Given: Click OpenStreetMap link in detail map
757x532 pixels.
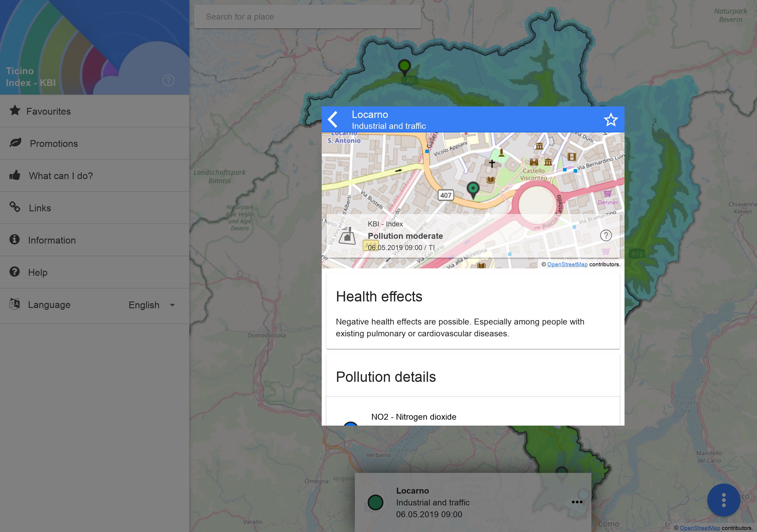Looking at the screenshot, I should (567, 264).
